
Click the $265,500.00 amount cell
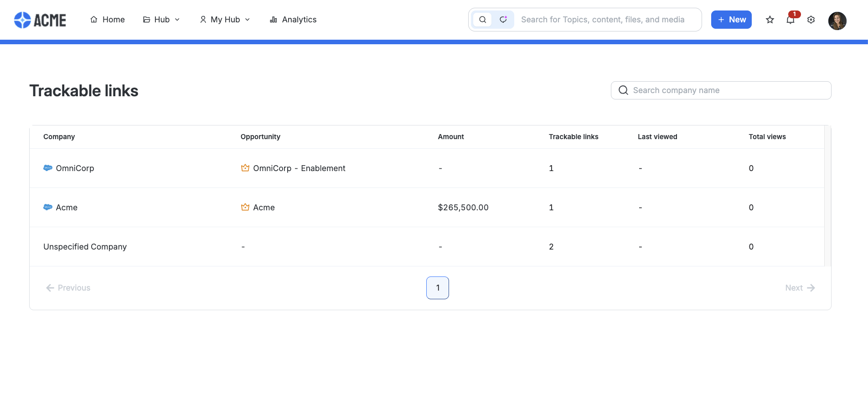click(x=463, y=208)
